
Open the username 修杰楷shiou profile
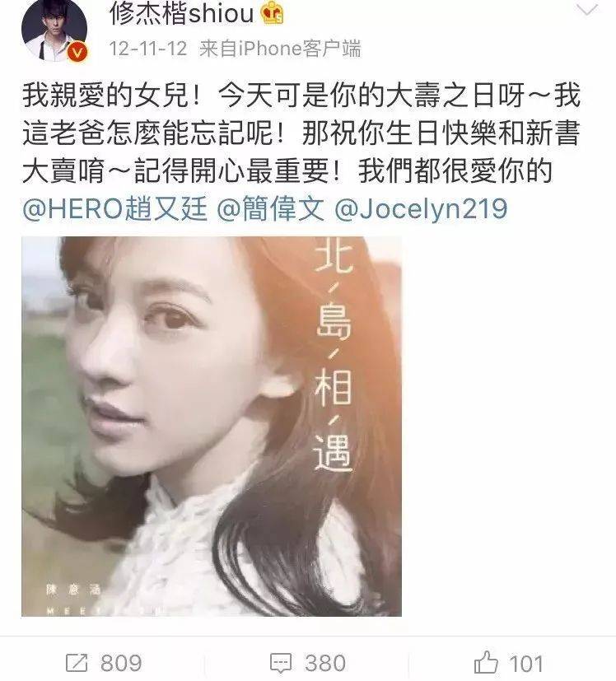(181, 13)
